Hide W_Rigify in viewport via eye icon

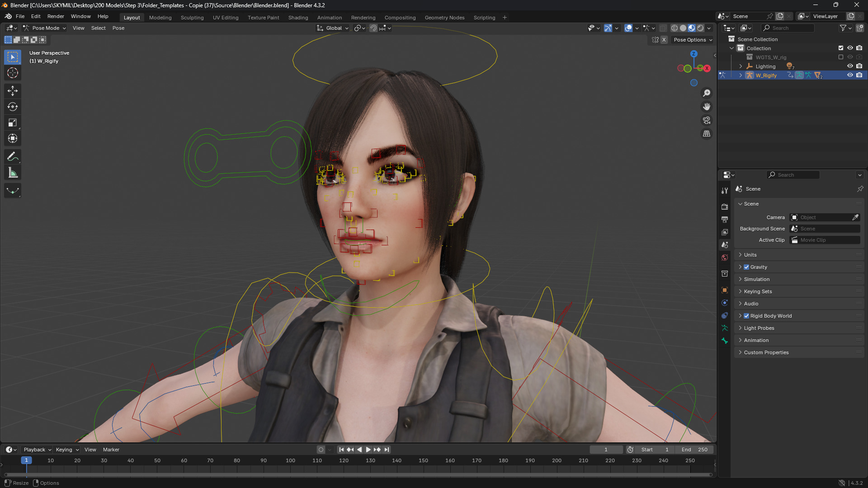[850, 75]
